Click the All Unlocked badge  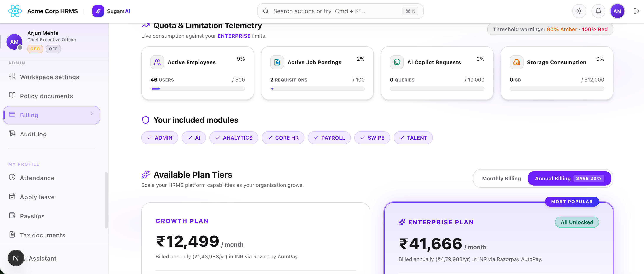[577, 222]
